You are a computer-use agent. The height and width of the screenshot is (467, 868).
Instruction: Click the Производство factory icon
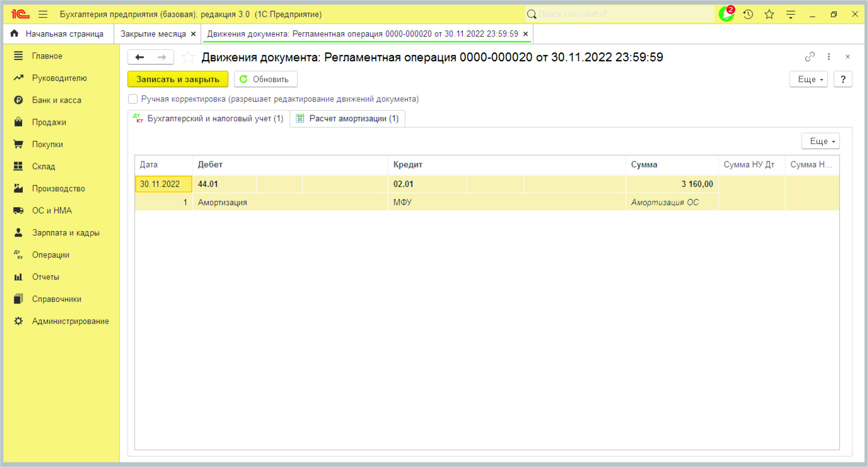pos(18,188)
